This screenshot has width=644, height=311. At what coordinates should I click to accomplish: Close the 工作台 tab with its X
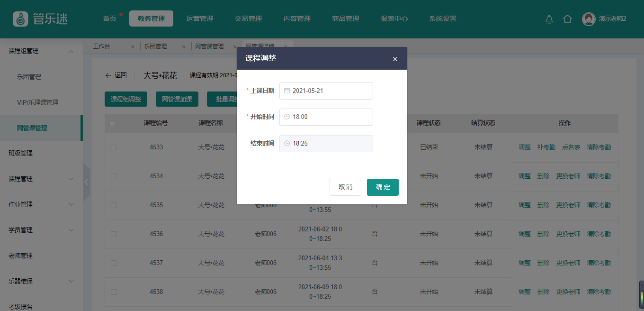[x=133, y=47]
